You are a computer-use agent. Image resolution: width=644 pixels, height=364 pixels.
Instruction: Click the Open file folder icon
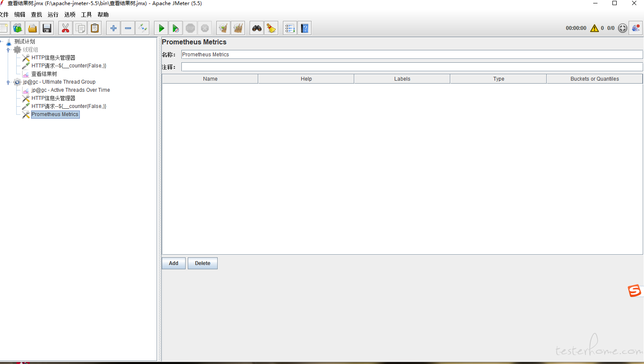[x=32, y=28]
